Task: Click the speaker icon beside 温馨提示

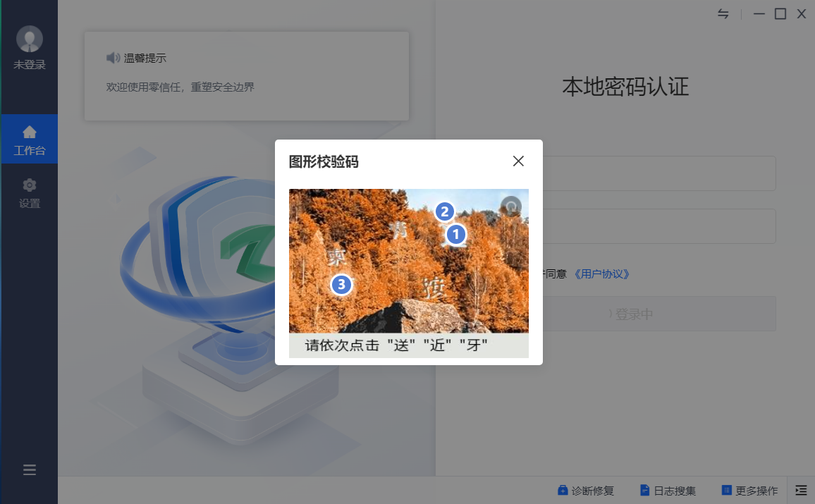Action: [113, 59]
